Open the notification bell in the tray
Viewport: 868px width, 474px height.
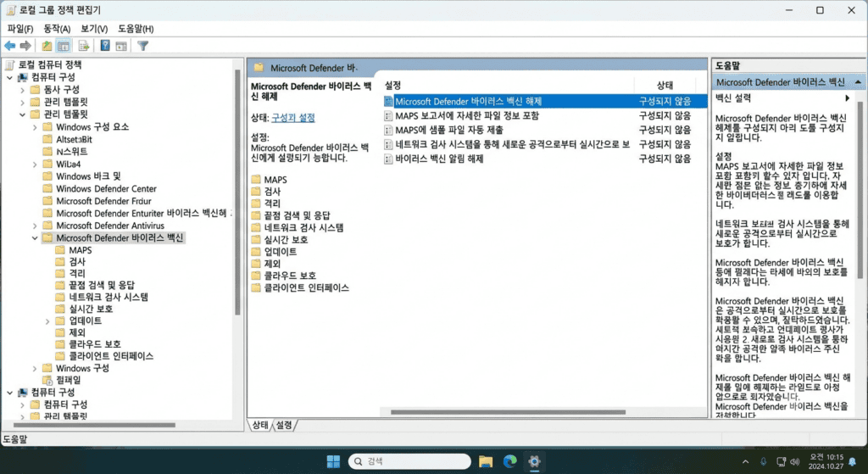[852, 462]
